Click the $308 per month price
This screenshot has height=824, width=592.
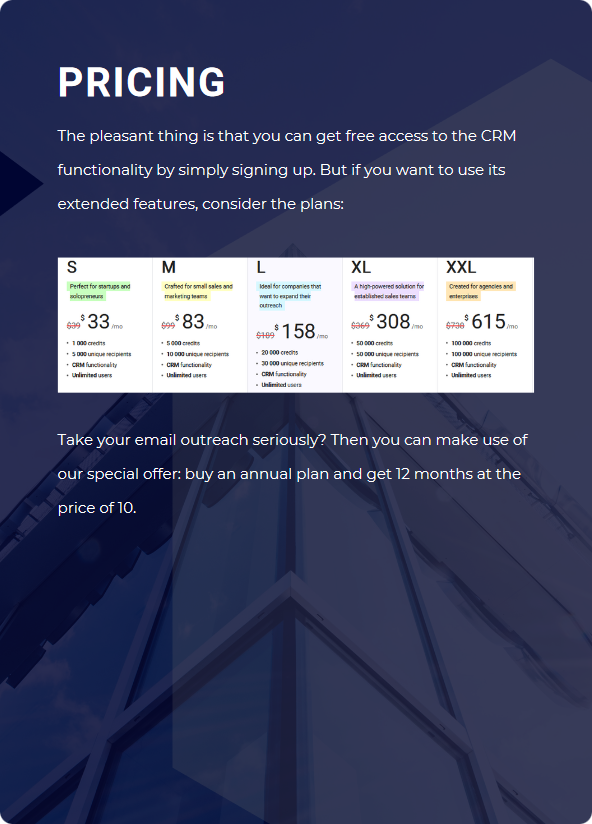(x=397, y=322)
